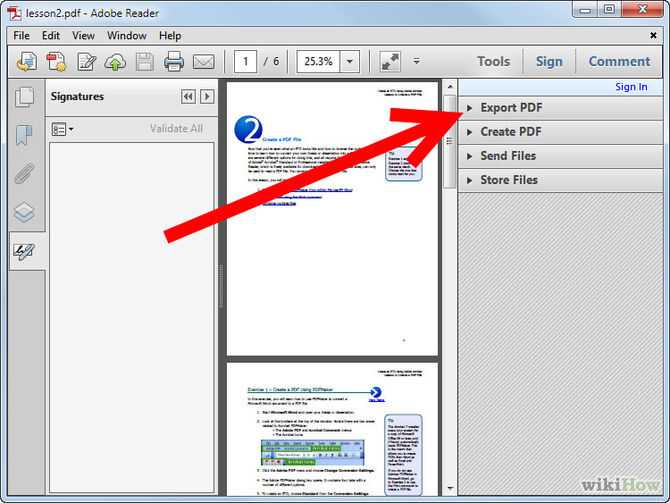Click the vertical scrollbar thumb
This screenshot has width=670, height=503.
(450, 142)
